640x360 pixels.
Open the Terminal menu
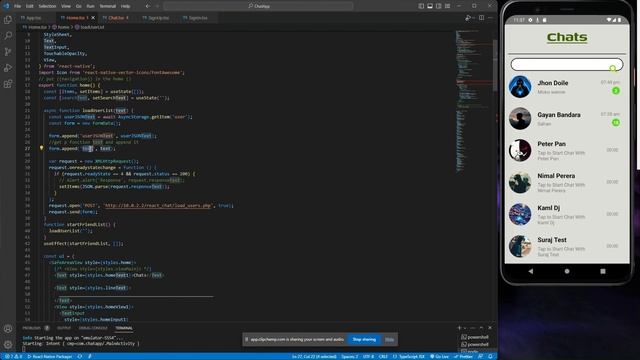[x=108, y=6]
